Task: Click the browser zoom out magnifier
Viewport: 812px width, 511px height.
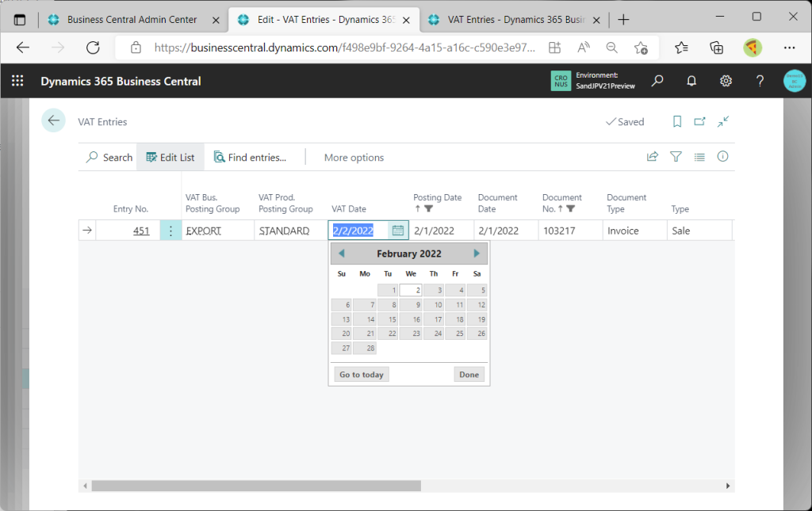Action: pos(611,48)
